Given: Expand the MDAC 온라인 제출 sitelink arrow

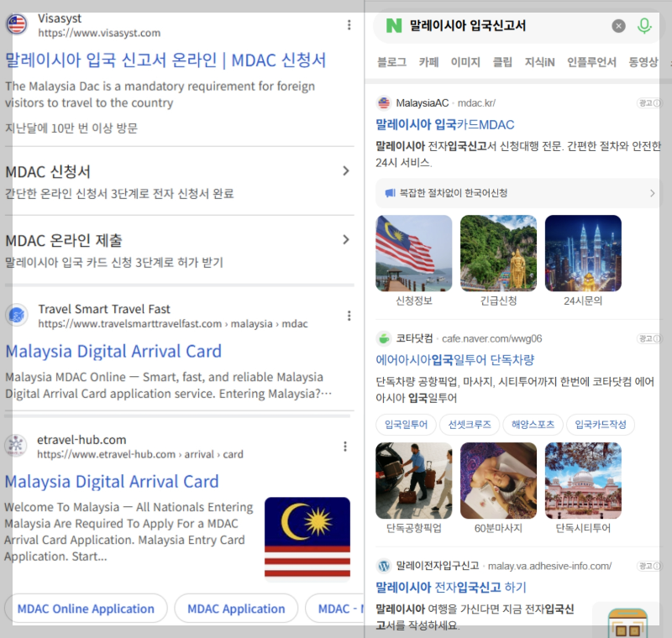Looking at the screenshot, I should click(x=346, y=240).
